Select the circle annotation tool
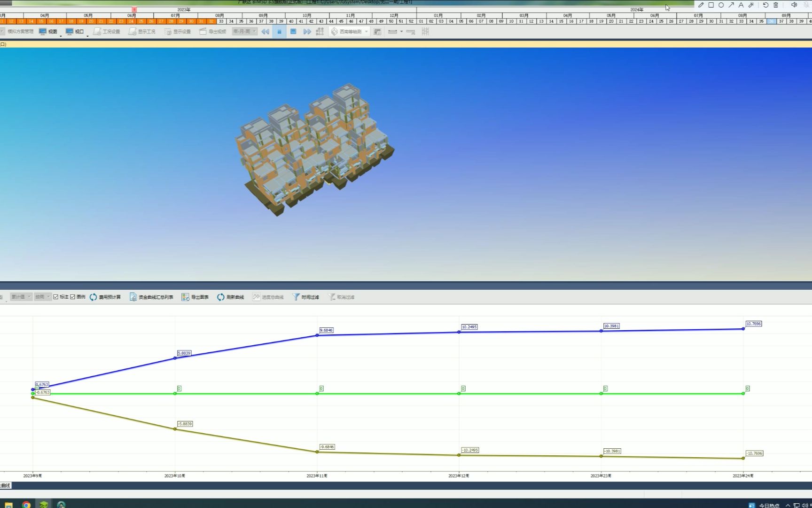The height and width of the screenshot is (508, 812). coord(721,5)
